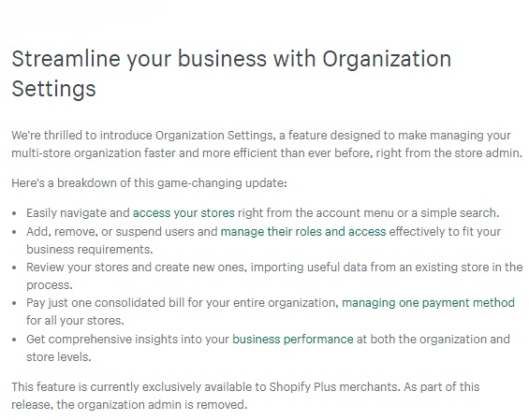Click the "business requirements." text line
The height and width of the screenshot is (420, 529).
[90, 250]
